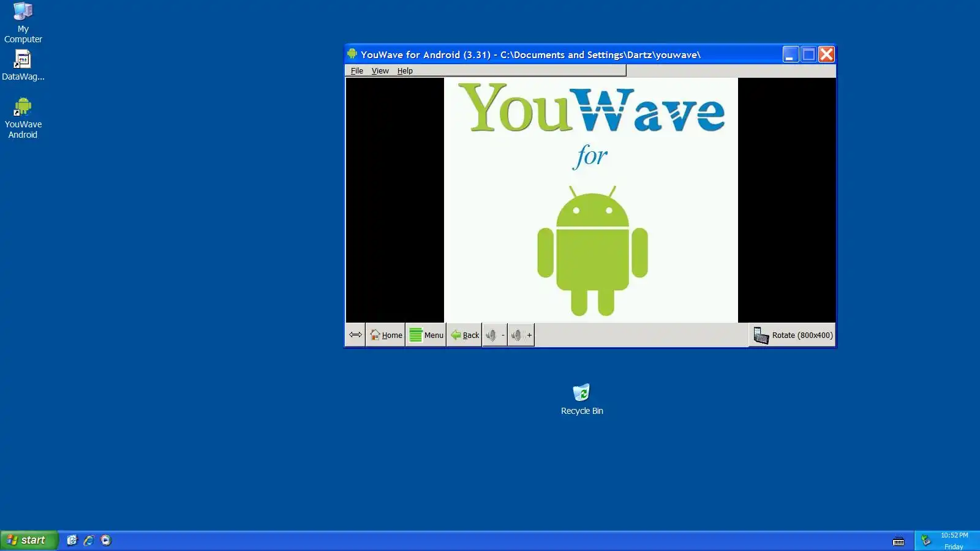Click the Show Desktop quick launch icon
The image size is (980, 551).
[x=72, y=540]
